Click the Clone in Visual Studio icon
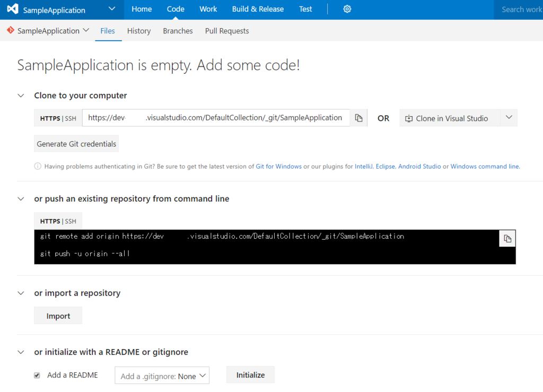The height and width of the screenshot is (392, 543). tap(409, 118)
